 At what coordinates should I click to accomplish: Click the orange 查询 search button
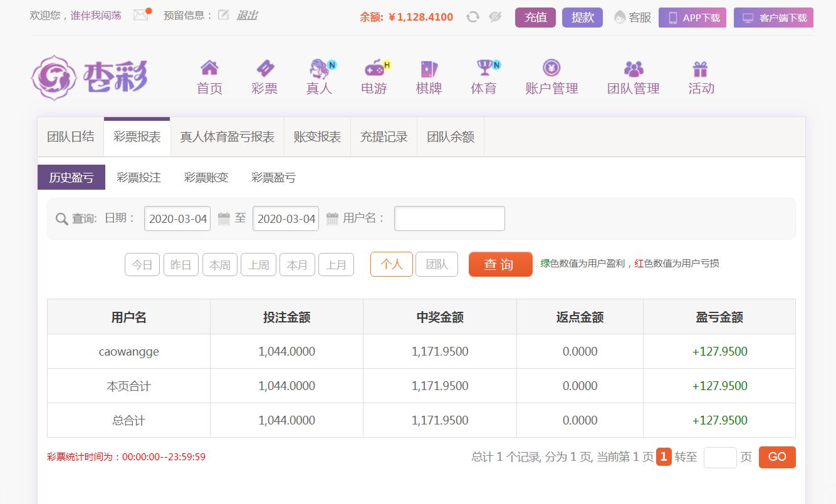500,264
